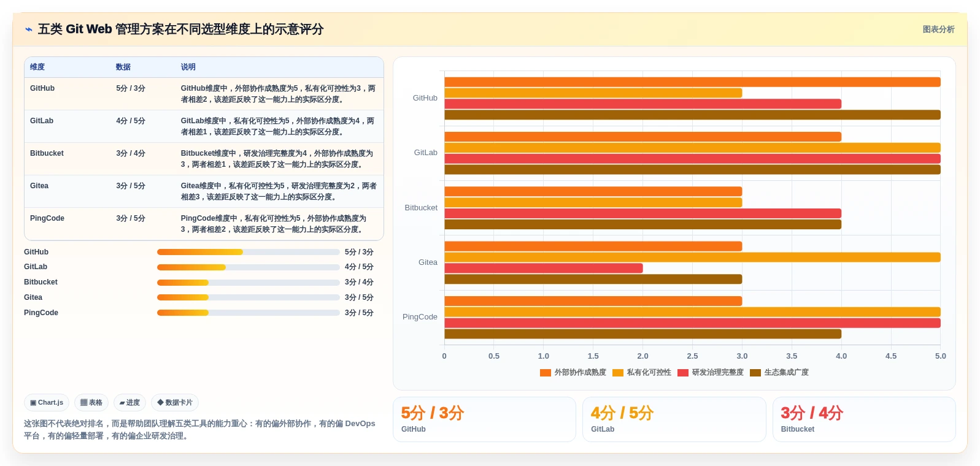The height and width of the screenshot is (466, 980).
Task: Click the GitLab label on the chart axis
Action: coord(426,153)
